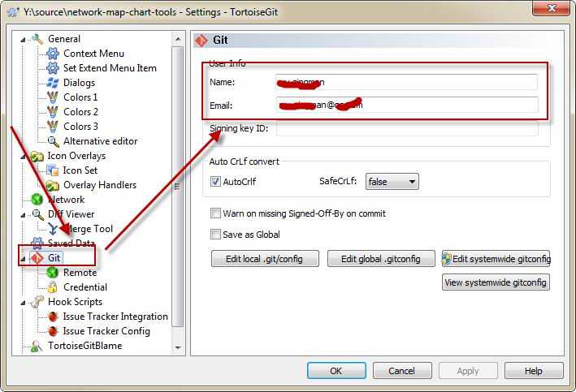The height and width of the screenshot is (392, 576).
Task: Click the TortoiseGitBlame icon
Action: click(37, 346)
